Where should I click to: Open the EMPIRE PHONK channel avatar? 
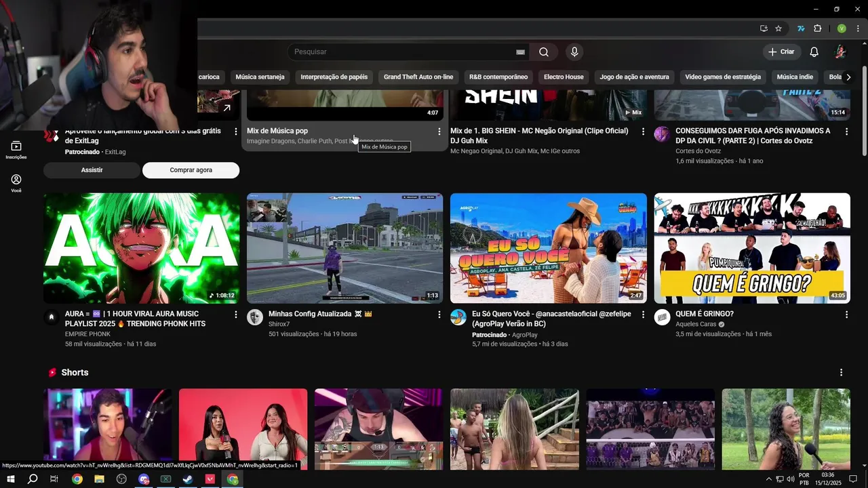pyautogui.click(x=52, y=317)
